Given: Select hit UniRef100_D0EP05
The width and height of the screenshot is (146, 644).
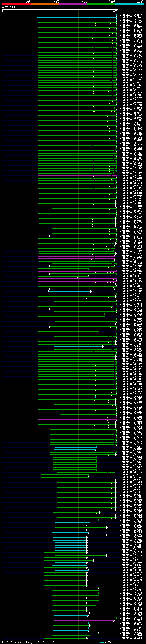Looking at the screenshot, I should (x=131, y=37).
